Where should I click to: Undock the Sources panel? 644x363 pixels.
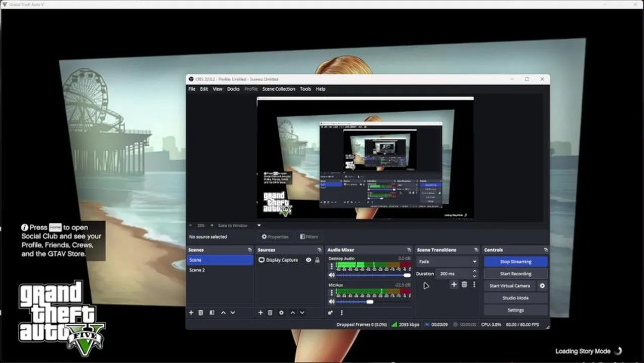[319, 250]
